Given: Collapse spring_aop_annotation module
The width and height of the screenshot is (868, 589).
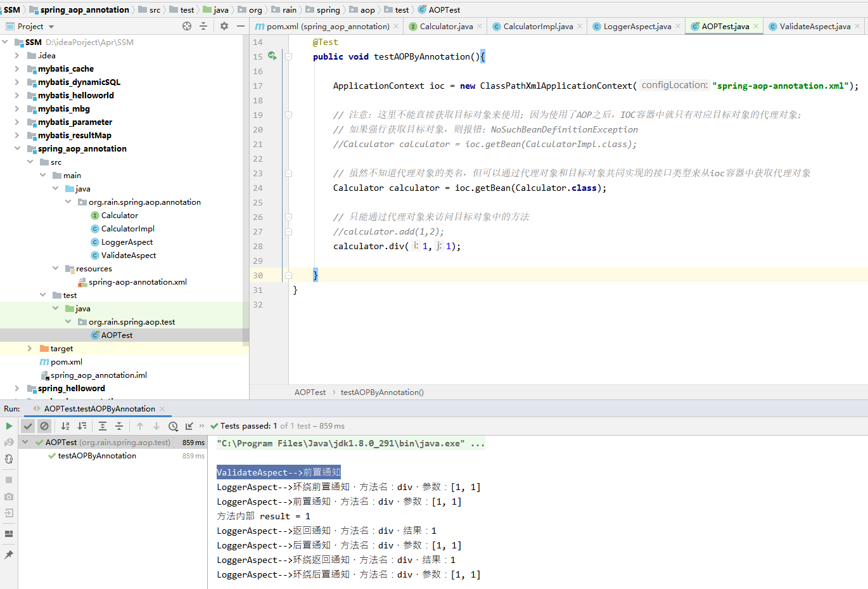Looking at the screenshot, I should tap(17, 148).
